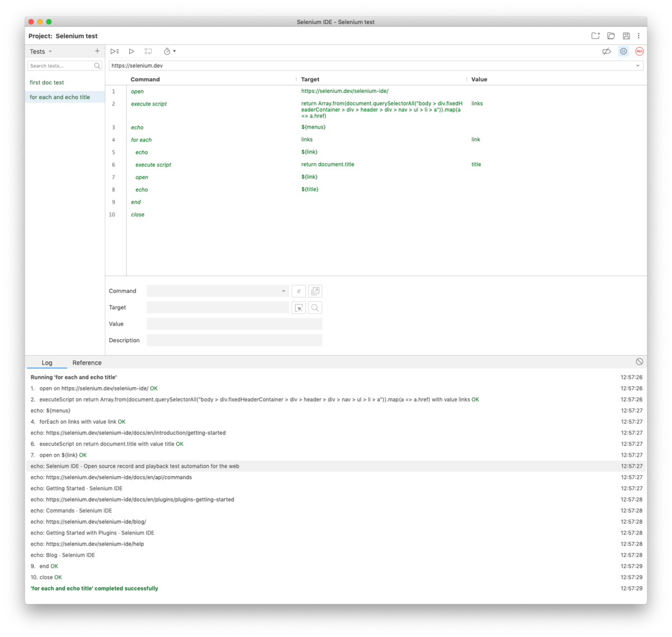Switch to the Reference tab
672x637 pixels.
point(87,362)
